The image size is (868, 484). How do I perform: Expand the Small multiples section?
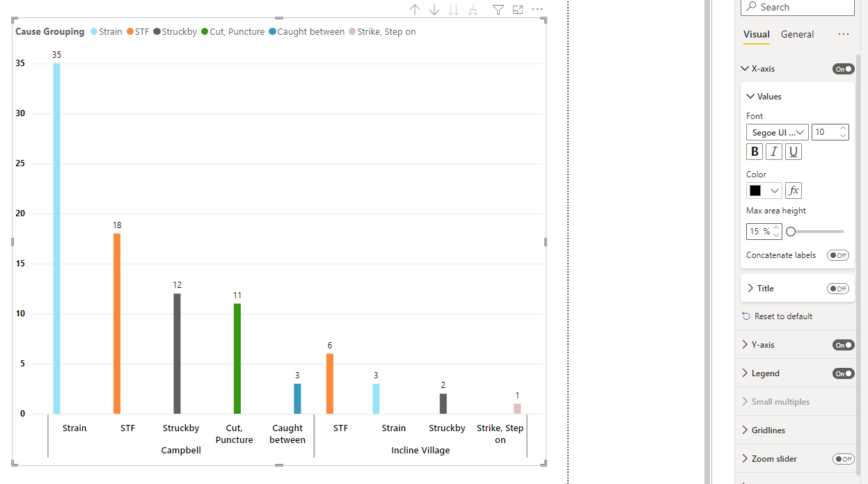(x=745, y=401)
